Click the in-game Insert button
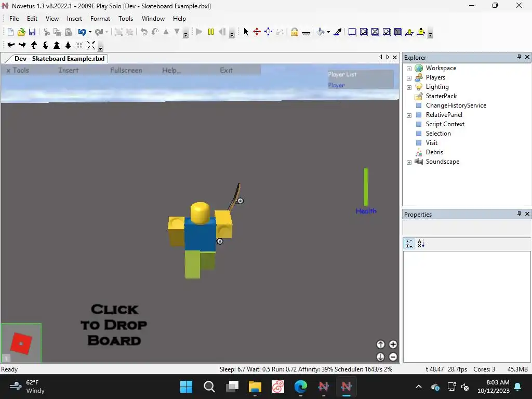Screen dimensions: 532x399 click(x=68, y=71)
